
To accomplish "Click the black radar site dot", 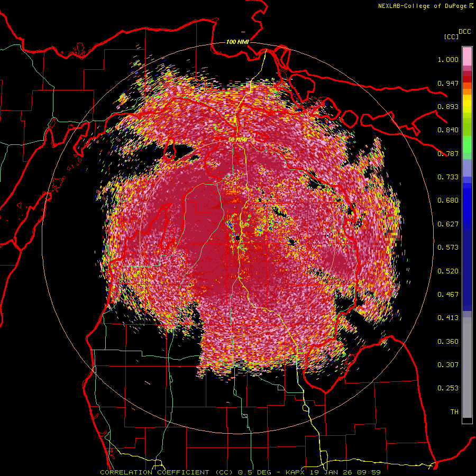I will tap(237, 238).
